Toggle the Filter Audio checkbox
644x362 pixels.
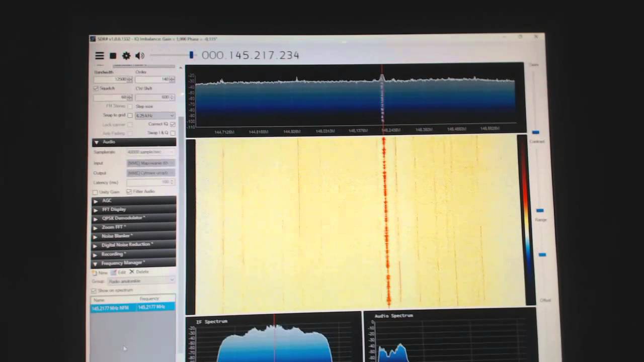coord(129,192)
